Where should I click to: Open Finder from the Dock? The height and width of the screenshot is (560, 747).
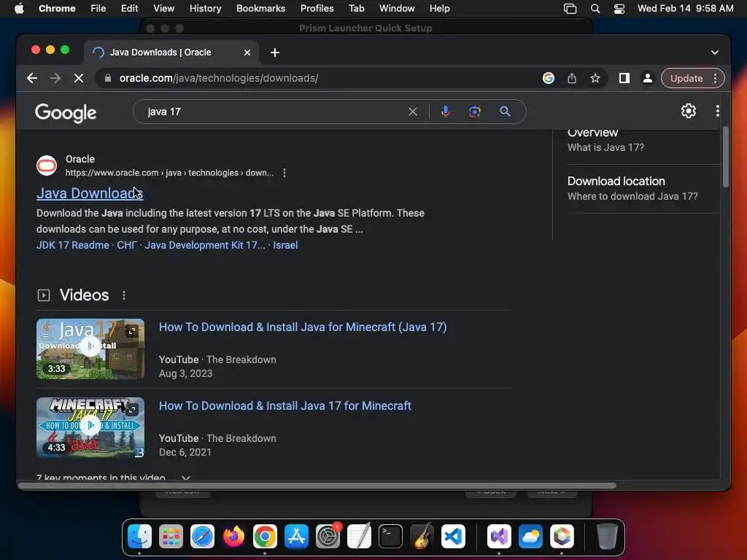pos(139,537)
